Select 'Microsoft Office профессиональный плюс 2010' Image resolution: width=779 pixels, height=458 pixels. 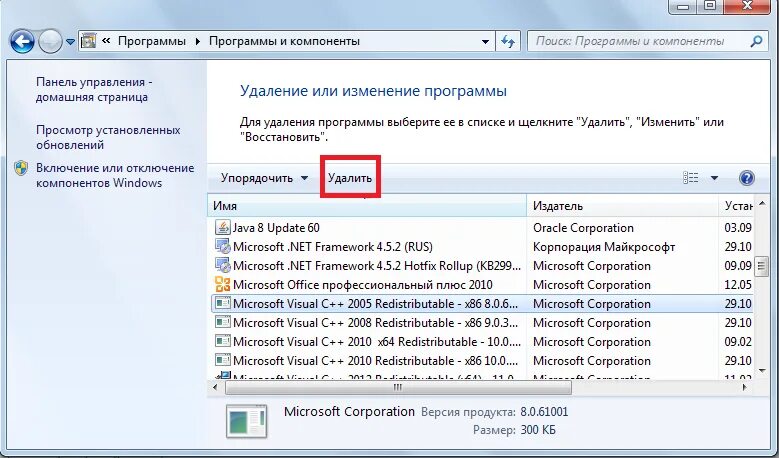point(482,285)
